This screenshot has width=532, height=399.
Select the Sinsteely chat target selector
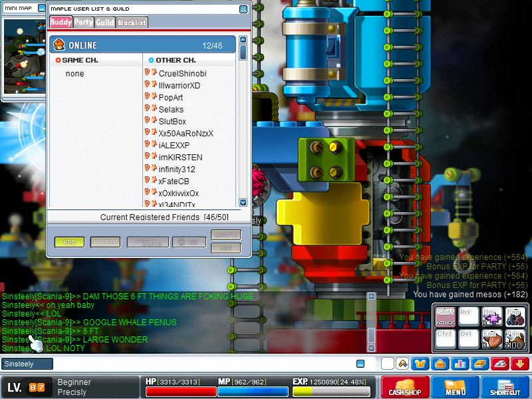[x=27, y=364]
